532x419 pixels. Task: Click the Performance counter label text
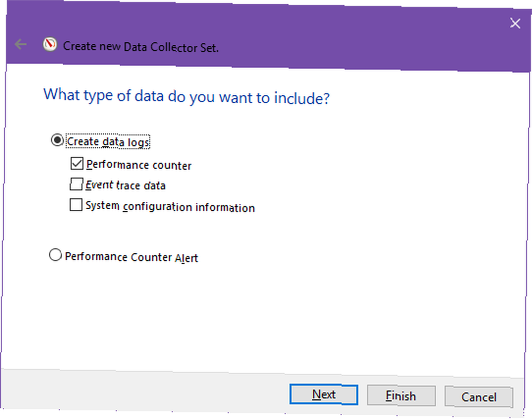coord(139,165)
